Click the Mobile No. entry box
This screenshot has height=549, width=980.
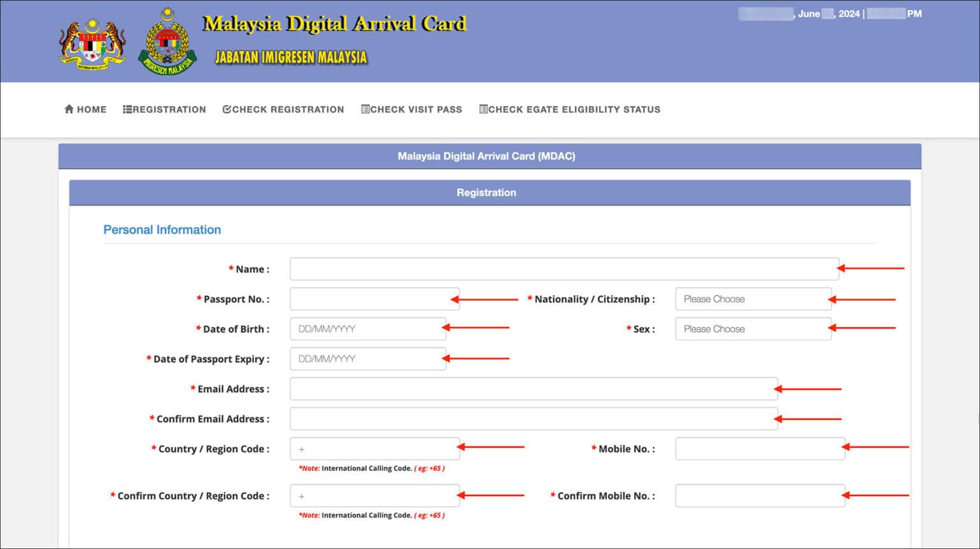point(759,449)
